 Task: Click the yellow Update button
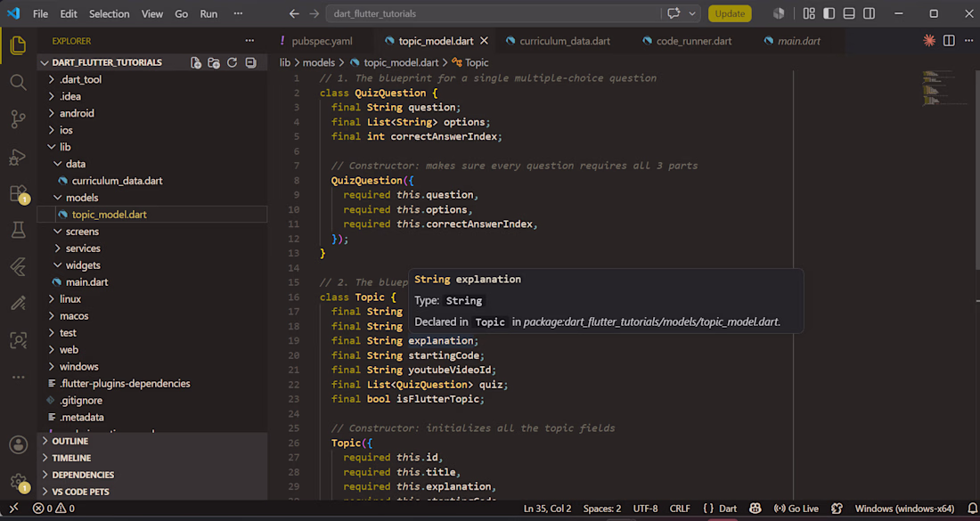pyautogui.click(x=730, y=13)
